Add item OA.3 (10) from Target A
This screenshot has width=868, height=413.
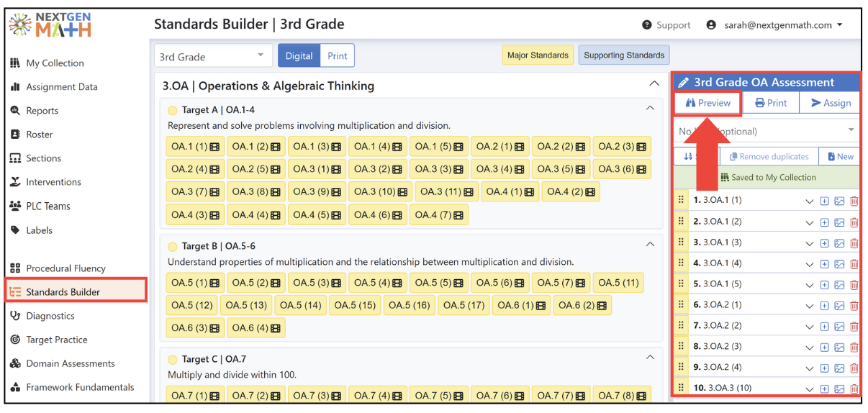tap(381, 192)
